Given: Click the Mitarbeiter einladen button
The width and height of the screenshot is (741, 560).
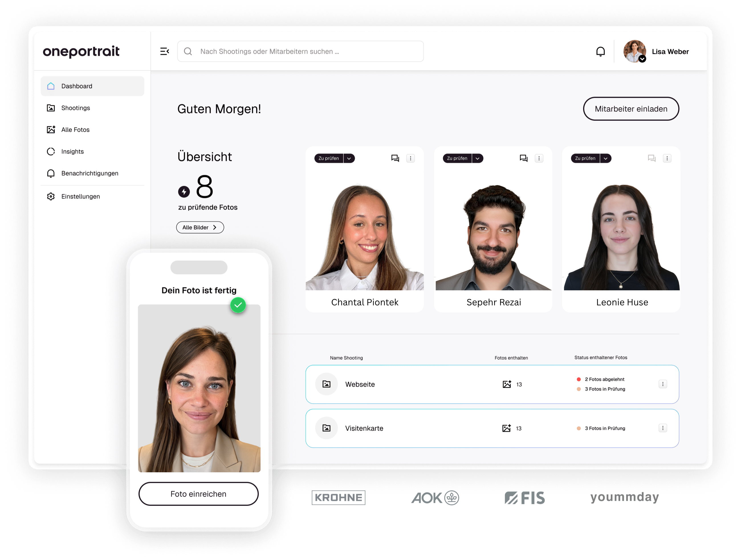Looking at the screenshot, I should pos(631,109).
